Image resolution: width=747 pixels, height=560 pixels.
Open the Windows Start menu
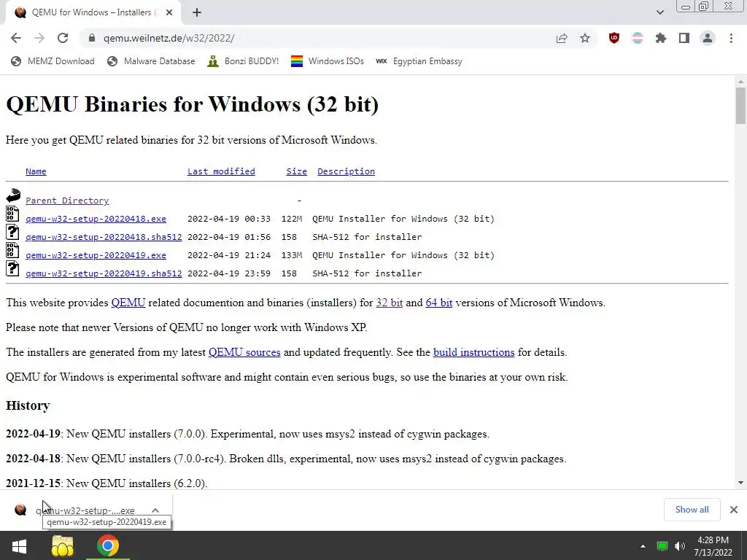pos(19,545)
